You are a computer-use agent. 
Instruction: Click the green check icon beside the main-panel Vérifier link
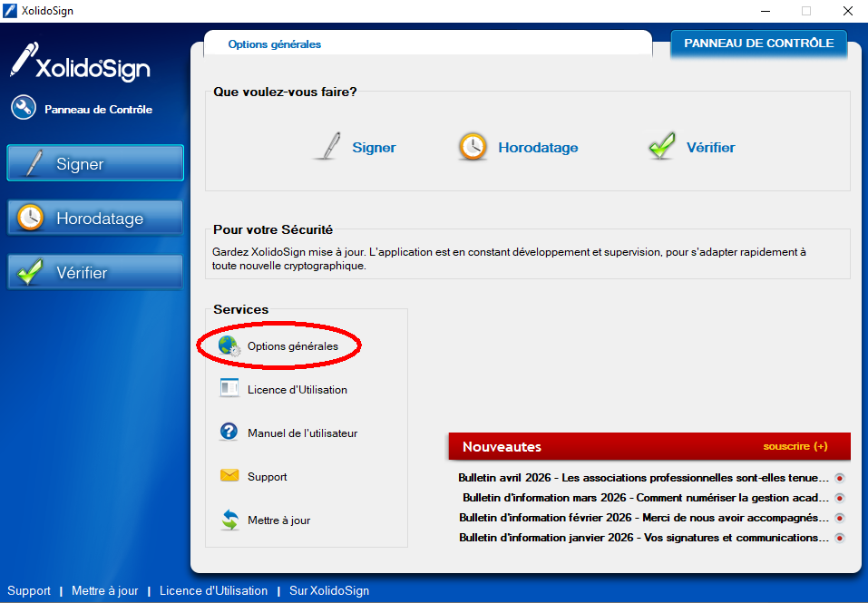coord(661,146)
